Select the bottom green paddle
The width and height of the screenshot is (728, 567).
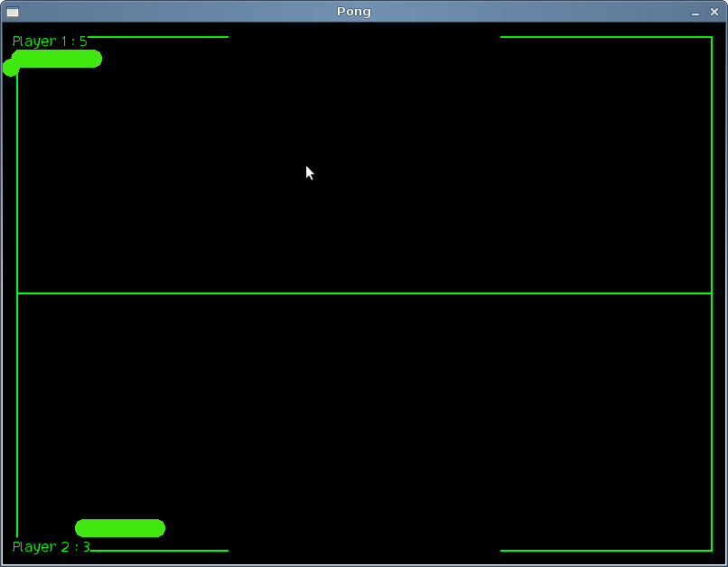coord(120,528)
